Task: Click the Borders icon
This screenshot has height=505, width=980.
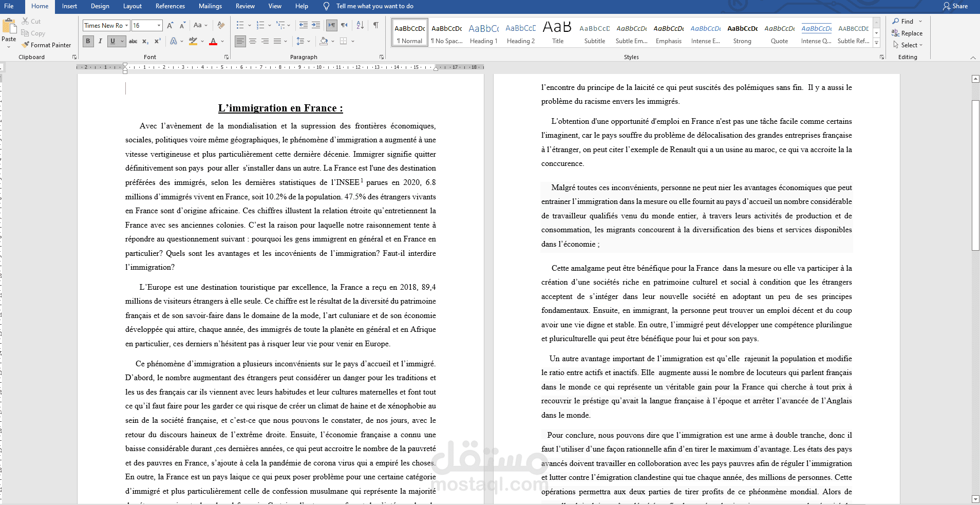Action: click(344, 41)
